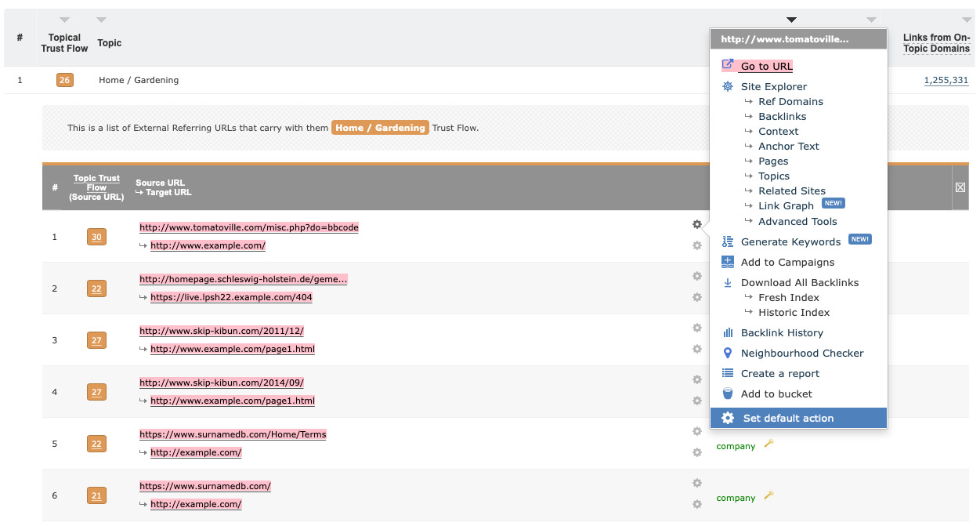The height and width of the screenshot is (526, 980).
Task: Click the Go to URL external-link icon
Action: point(728,65)
